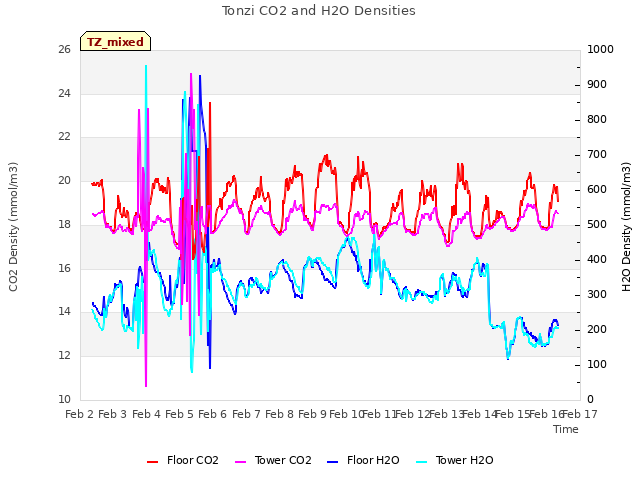Click the Feb 4 x-axis tick label
This screenshot has height=480, width=640.
point(146,414)
